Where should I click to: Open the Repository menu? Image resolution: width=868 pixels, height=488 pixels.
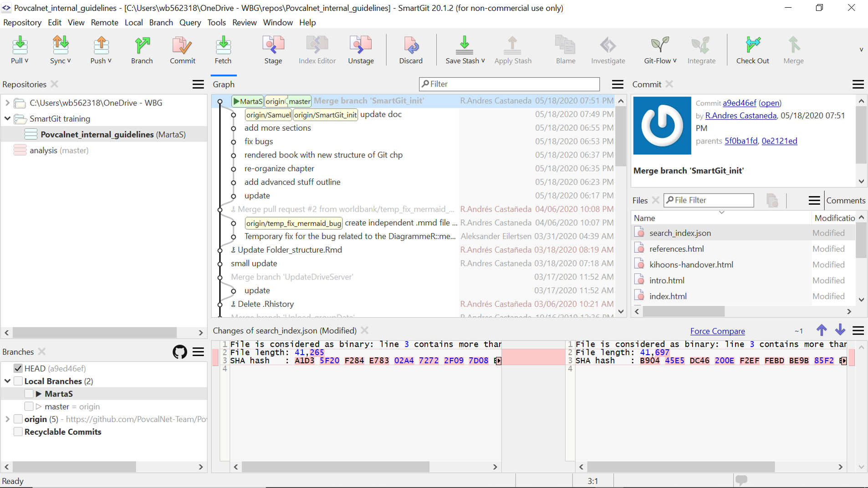(x=22, y=22)
